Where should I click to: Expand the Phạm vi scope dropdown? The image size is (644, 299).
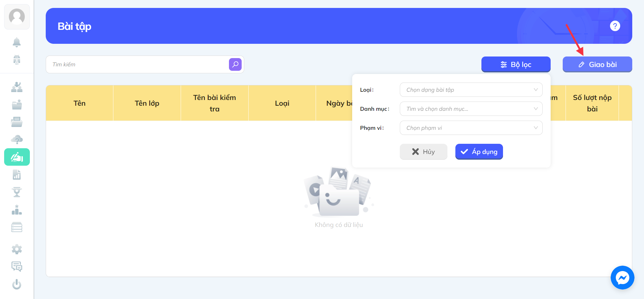coord(471,128)
